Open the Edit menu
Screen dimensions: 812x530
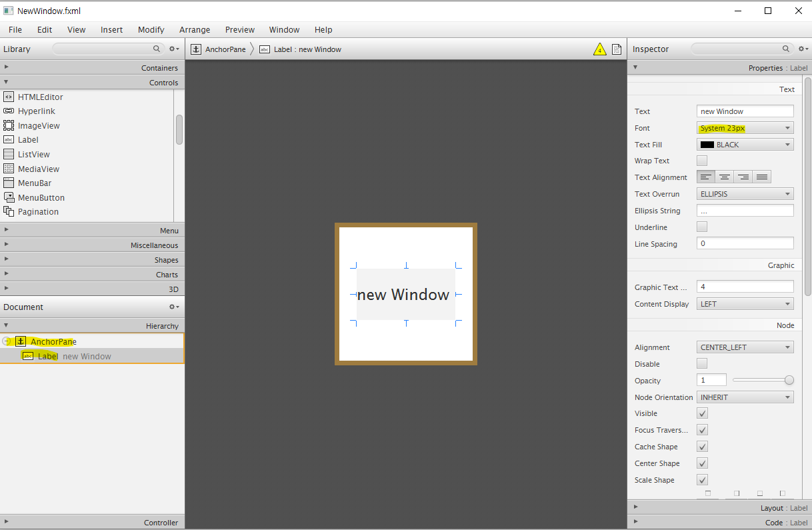point(45,29)
